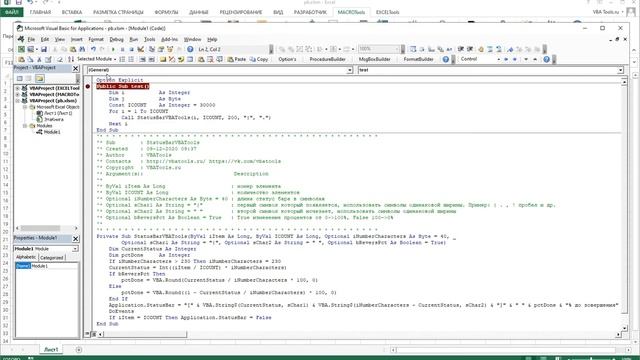Collapse Microsoft Excel Objects folder
This screenshot has height=360, width=640.
(x=25, y=107)
